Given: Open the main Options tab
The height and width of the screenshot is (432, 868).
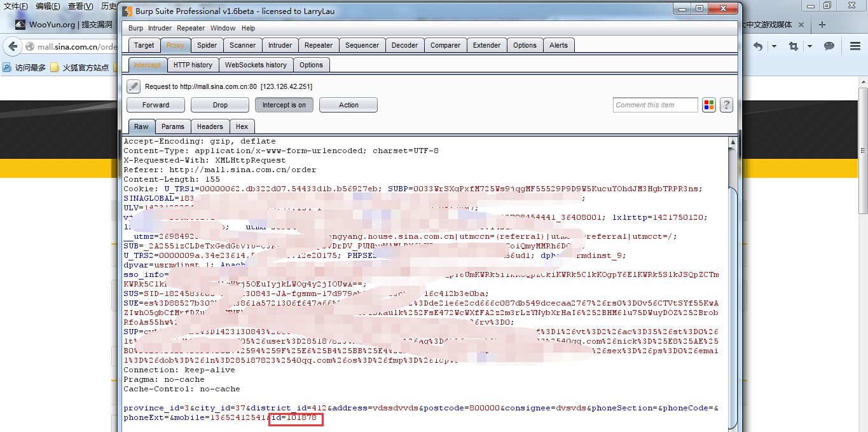Looking at the screenshot, I should pyautogui.click(x=525, y=45).
